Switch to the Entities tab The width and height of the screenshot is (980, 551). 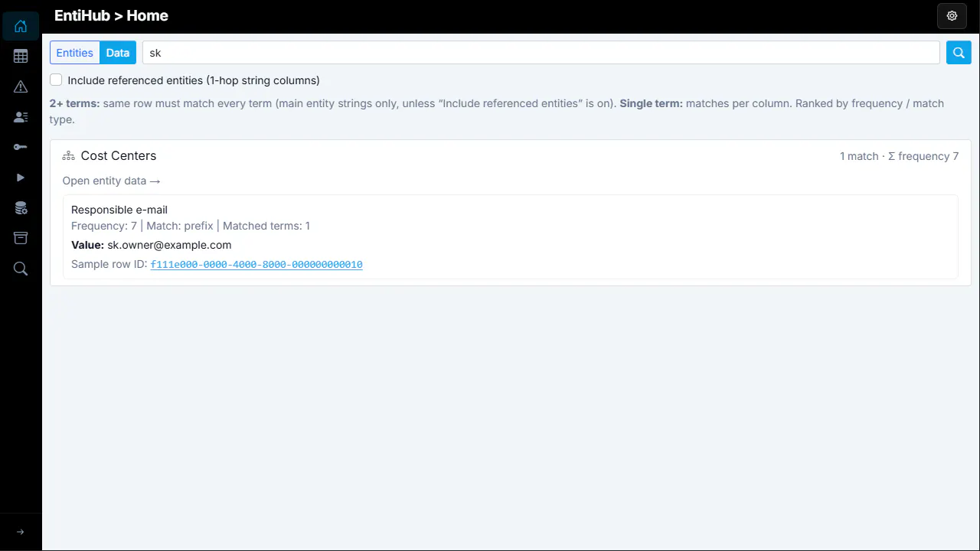(75, 53)
